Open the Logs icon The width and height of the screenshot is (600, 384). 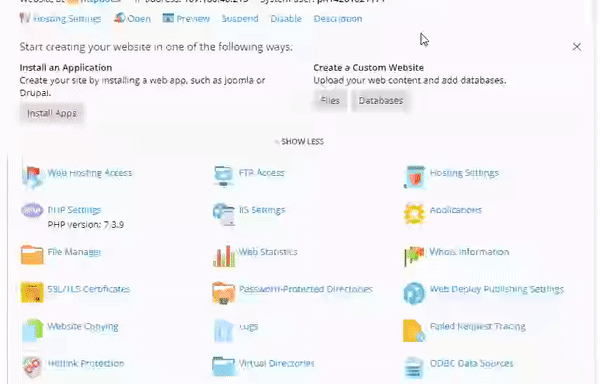coord(223,330)
